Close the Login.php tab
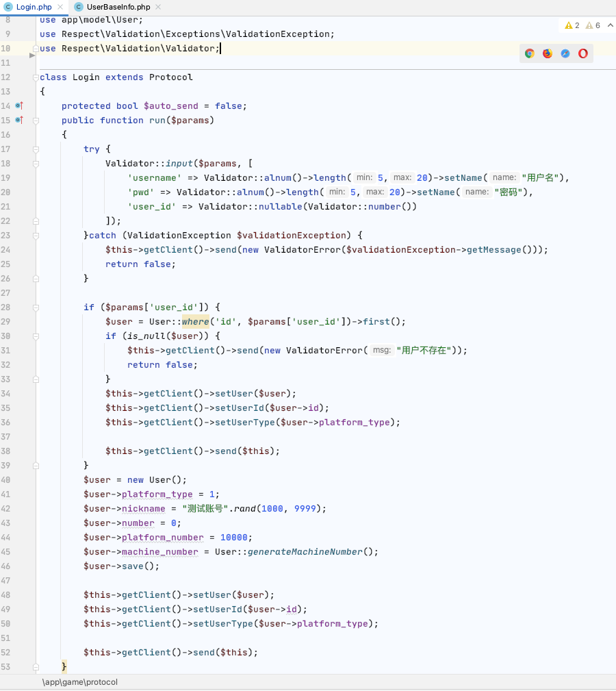Viewport: 616px width, 691px height. point(60,7)
